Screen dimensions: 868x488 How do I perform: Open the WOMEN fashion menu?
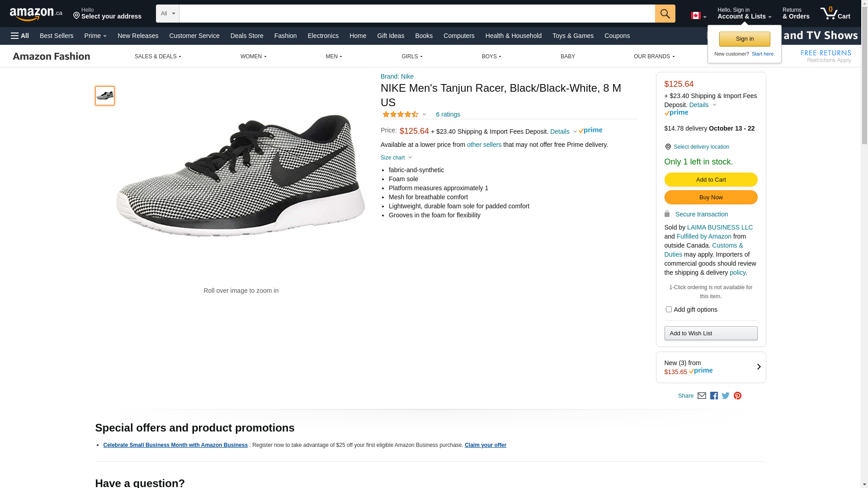(x=253, y=56)
